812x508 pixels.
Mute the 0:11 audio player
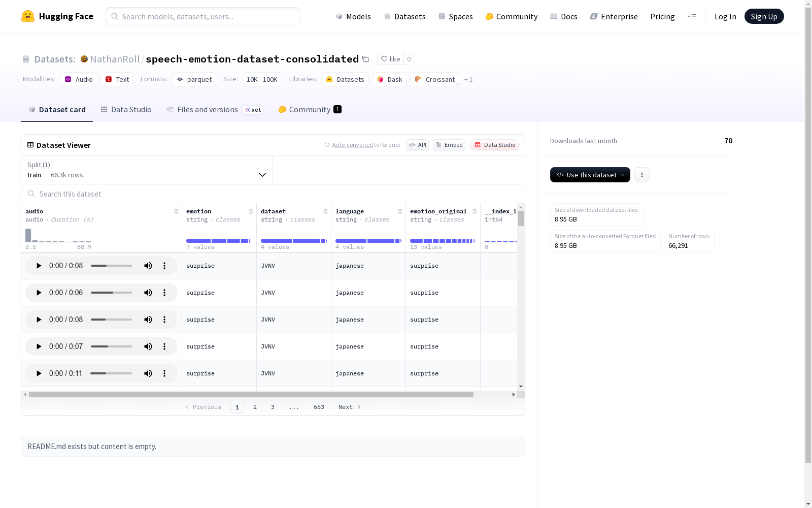pos(148,373)
